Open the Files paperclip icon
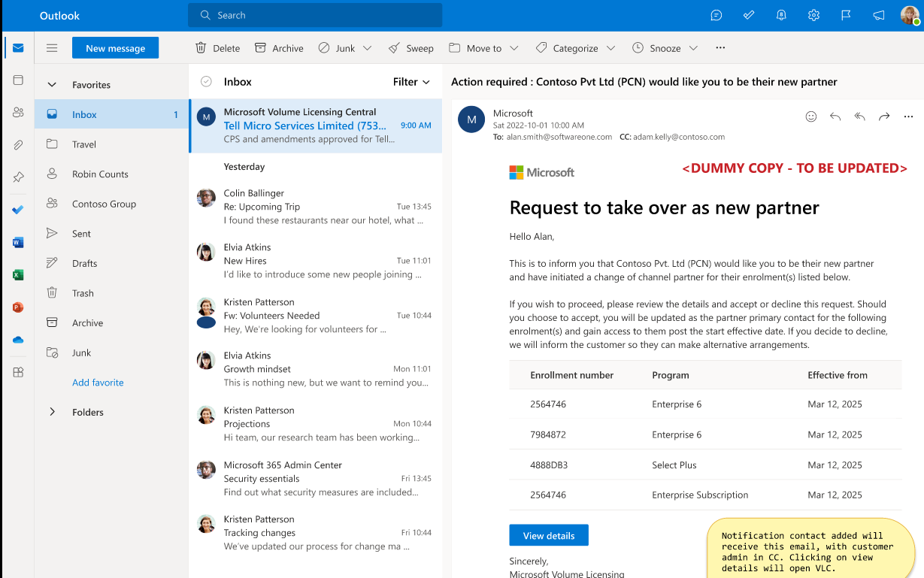Viewport: 924px width, 578px height. (x=18, y=144)
